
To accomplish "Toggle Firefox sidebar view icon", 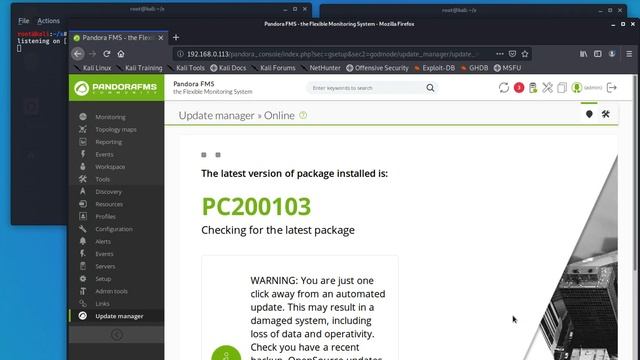I will [x=598, y=54].
